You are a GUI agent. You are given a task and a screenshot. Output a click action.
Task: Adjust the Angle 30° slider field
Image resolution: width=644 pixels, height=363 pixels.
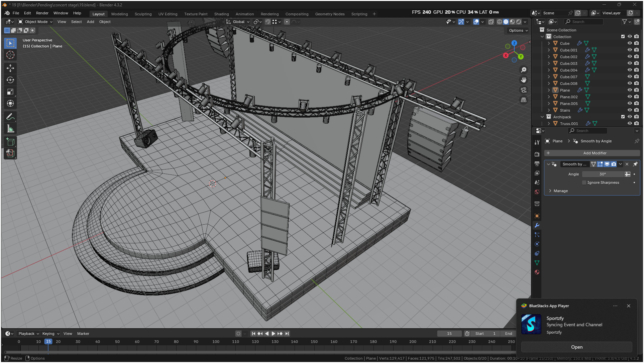coord(603,174)
